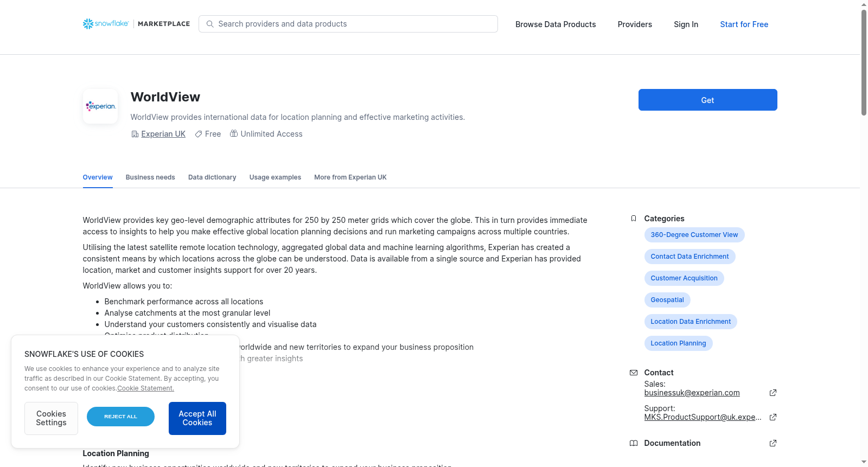Image resolution: width=868 pixels, height=467 pixels.
Task: Click the WorldView title heading
Action: (x=165, y=97)
